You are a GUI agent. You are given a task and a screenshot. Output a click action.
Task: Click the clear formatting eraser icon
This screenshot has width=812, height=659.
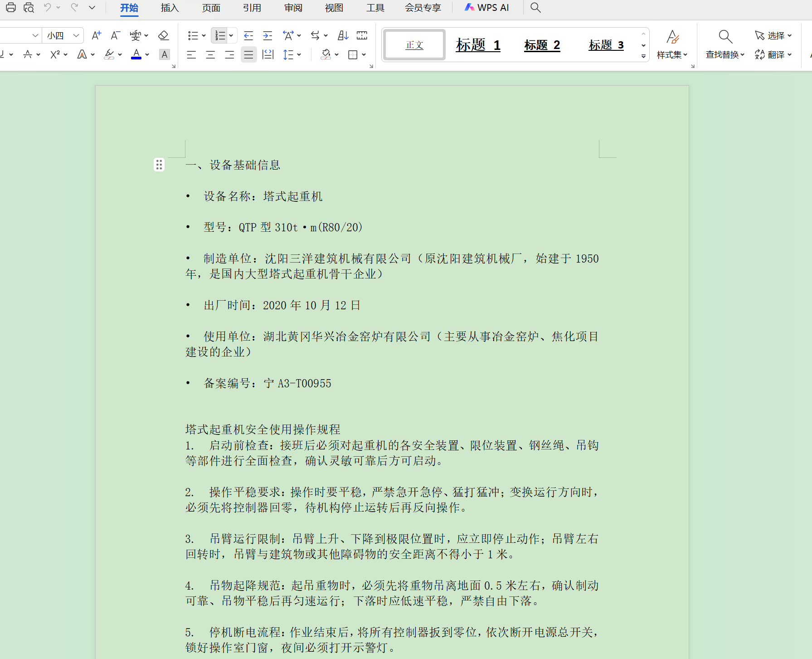[x=163, y=35]
